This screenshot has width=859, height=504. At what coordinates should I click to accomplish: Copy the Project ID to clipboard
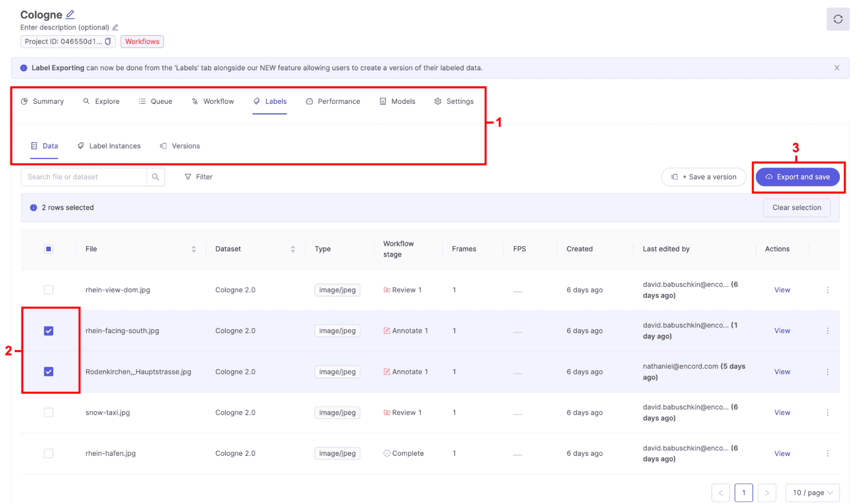pyautogui.click(x=108, y=41)
